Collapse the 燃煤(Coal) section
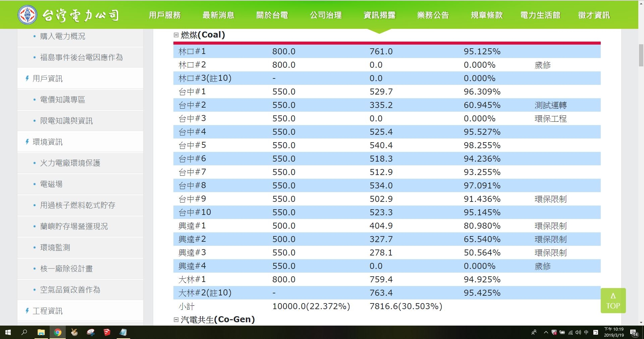This screenshot has height=339, width=644. [x=176, y=35]
